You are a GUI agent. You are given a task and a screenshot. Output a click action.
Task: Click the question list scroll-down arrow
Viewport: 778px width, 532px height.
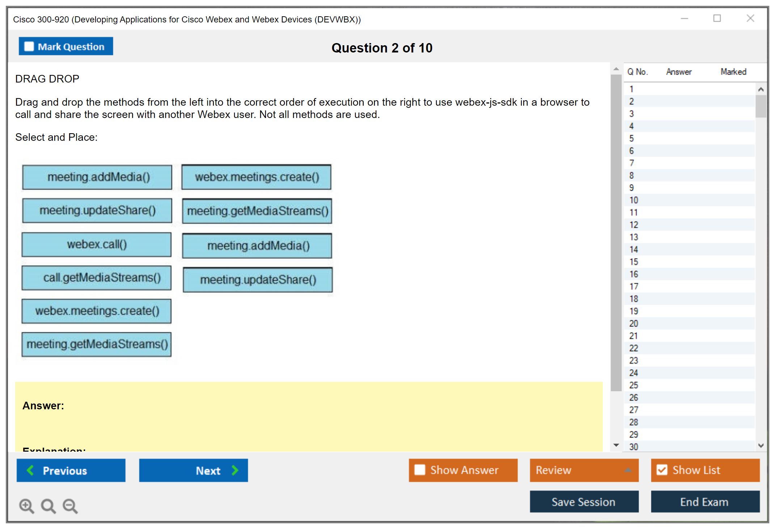[761, 446]
